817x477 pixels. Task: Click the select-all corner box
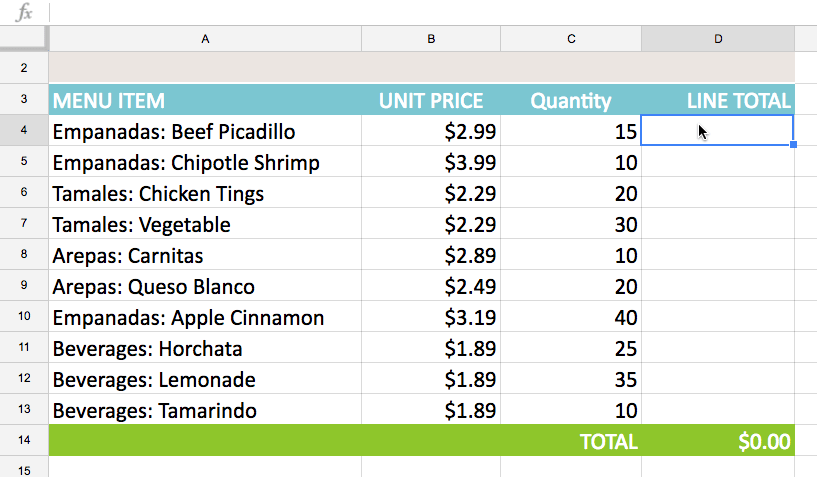(x=24, y=39)
